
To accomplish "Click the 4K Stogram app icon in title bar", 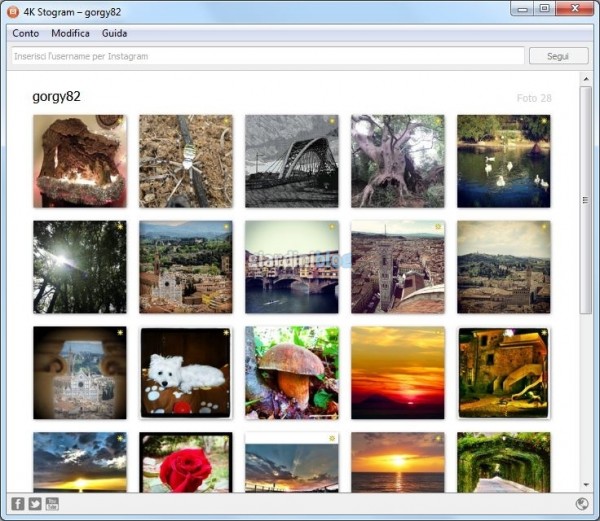I will click(x=13, y=9).
